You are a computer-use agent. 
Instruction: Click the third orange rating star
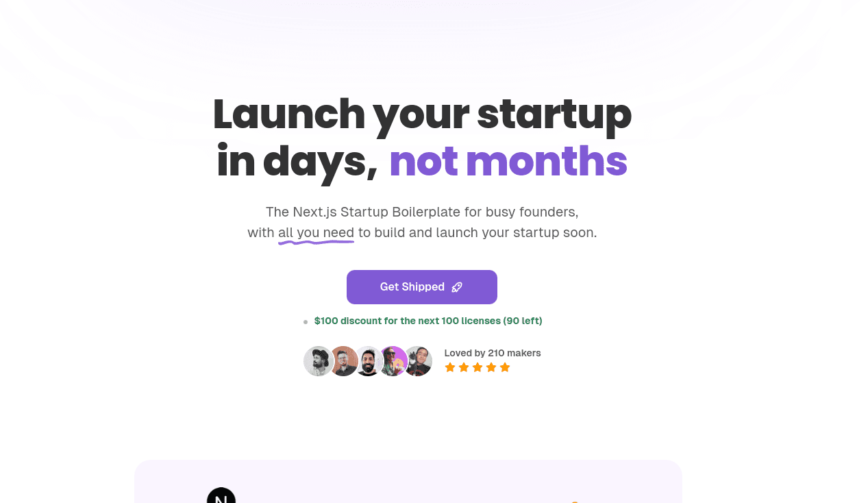click(478, 367)
